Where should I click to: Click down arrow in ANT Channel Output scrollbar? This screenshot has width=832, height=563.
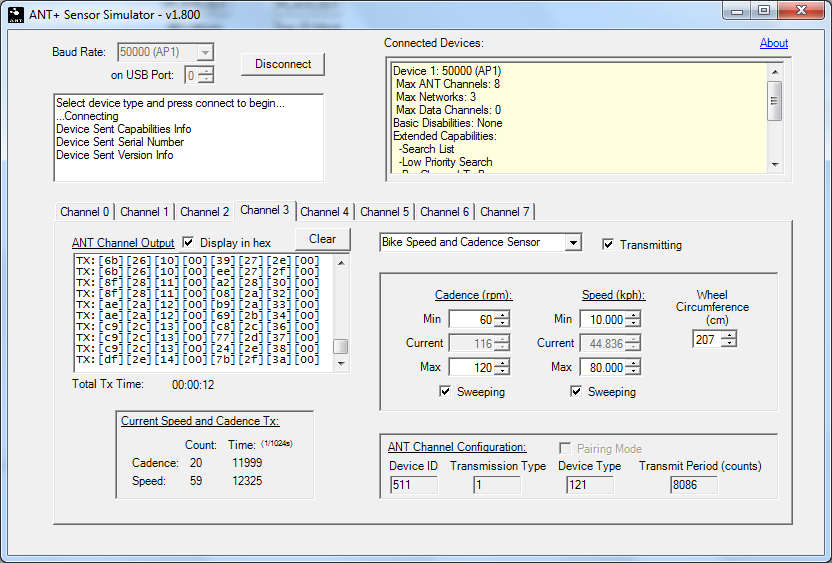point(341,364)
